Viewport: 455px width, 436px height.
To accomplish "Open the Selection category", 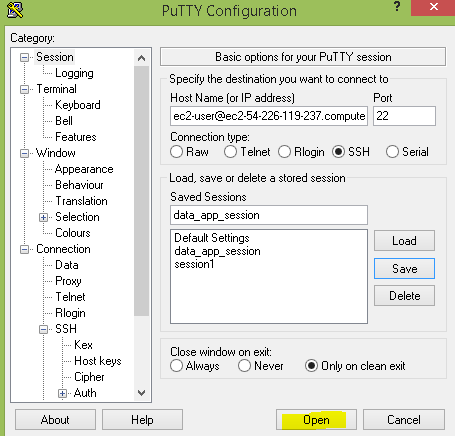I will 77,217.
